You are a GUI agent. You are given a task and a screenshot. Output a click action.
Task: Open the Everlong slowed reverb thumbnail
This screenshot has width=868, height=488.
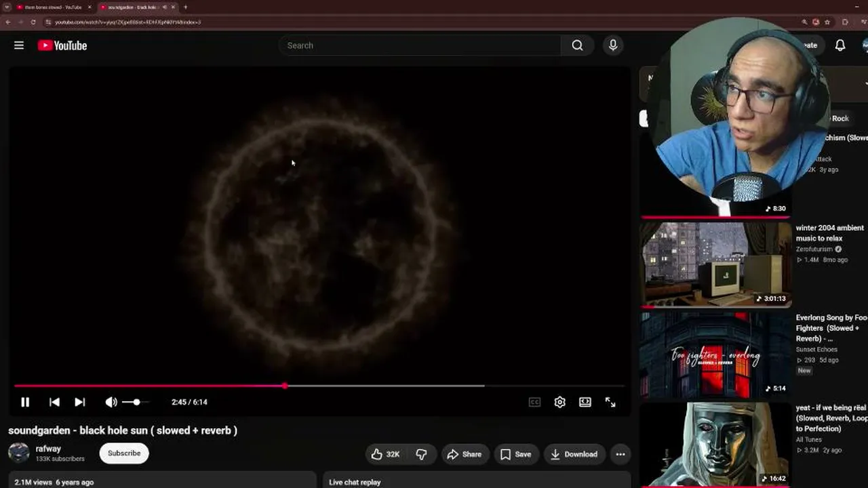[715, 354]
